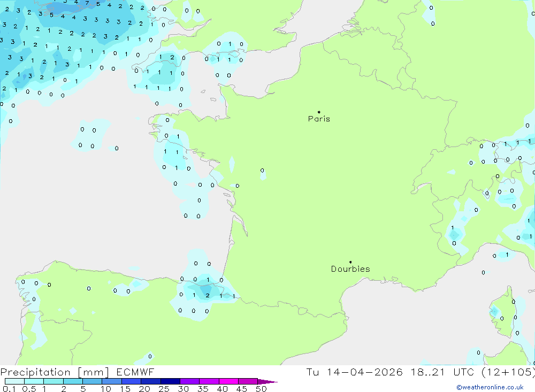Screen dimensions: 535x392
Task: Click the '18..21 UTC' time range text
Action: point(442,372)
